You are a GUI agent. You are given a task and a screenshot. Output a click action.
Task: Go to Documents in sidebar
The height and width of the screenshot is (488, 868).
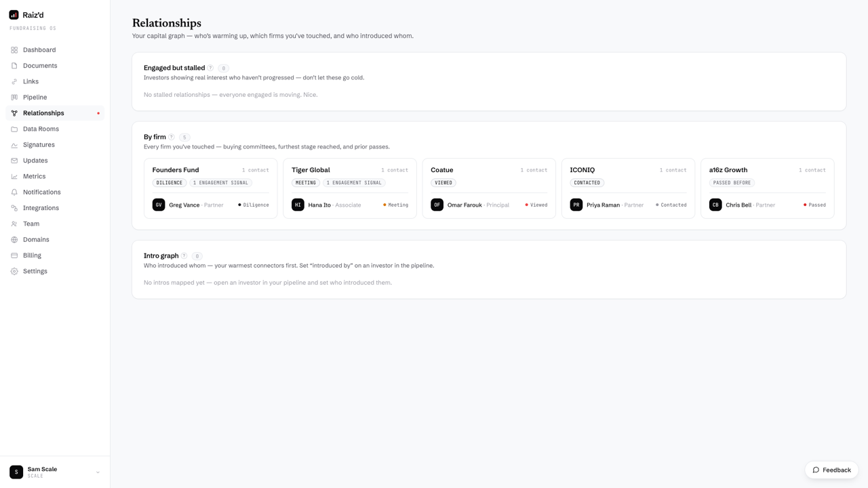[55, 66]
